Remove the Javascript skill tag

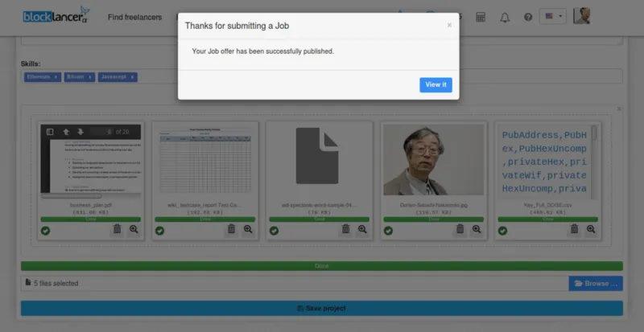pos(132,77)
